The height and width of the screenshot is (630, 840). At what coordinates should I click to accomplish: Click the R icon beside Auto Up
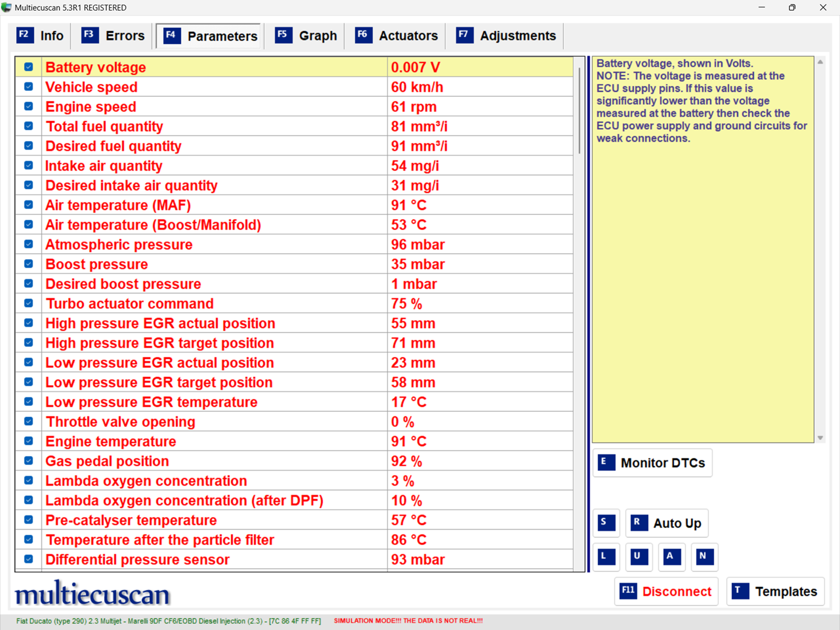point(639,523)
